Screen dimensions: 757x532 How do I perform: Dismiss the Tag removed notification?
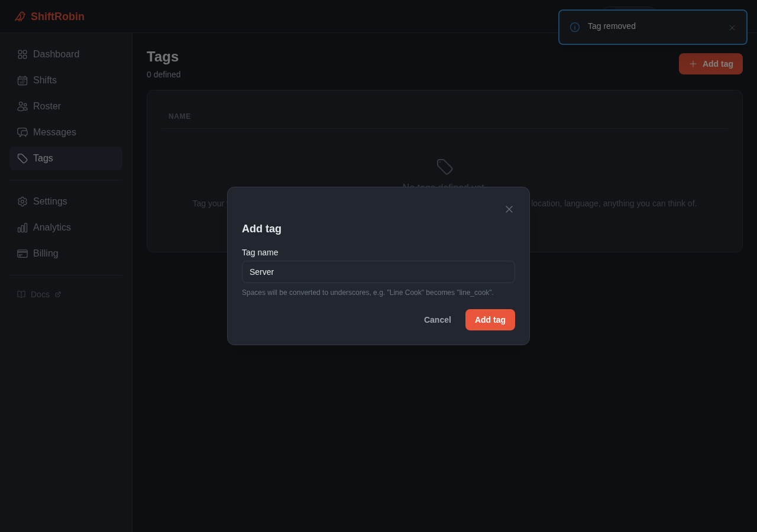coord(732,28)
